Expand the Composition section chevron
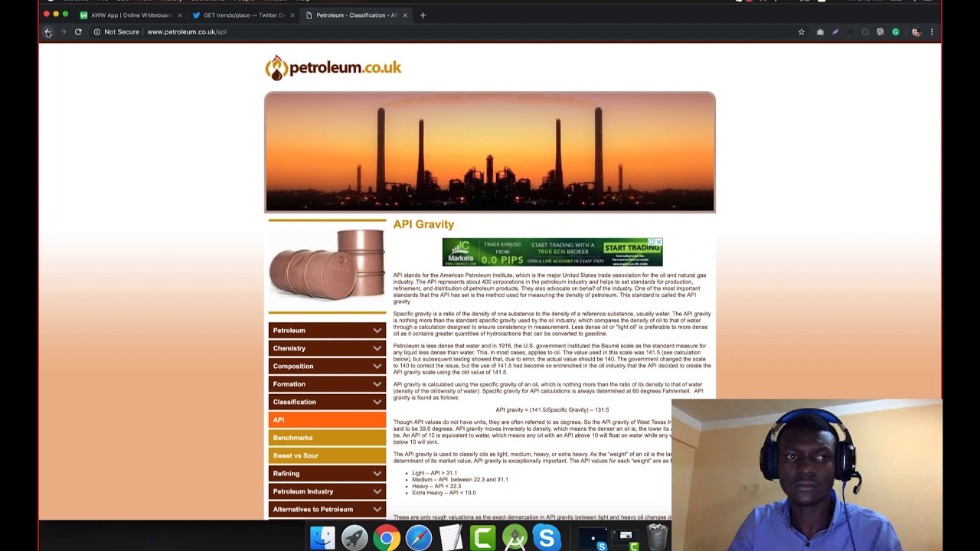Viewport: 980px width, 551px height. 377,367
